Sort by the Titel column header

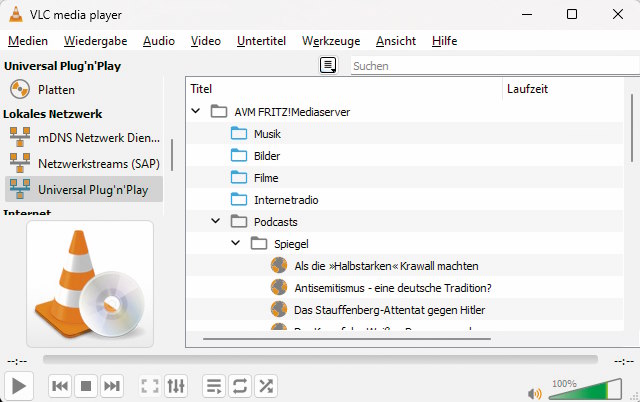click(345, 89)
